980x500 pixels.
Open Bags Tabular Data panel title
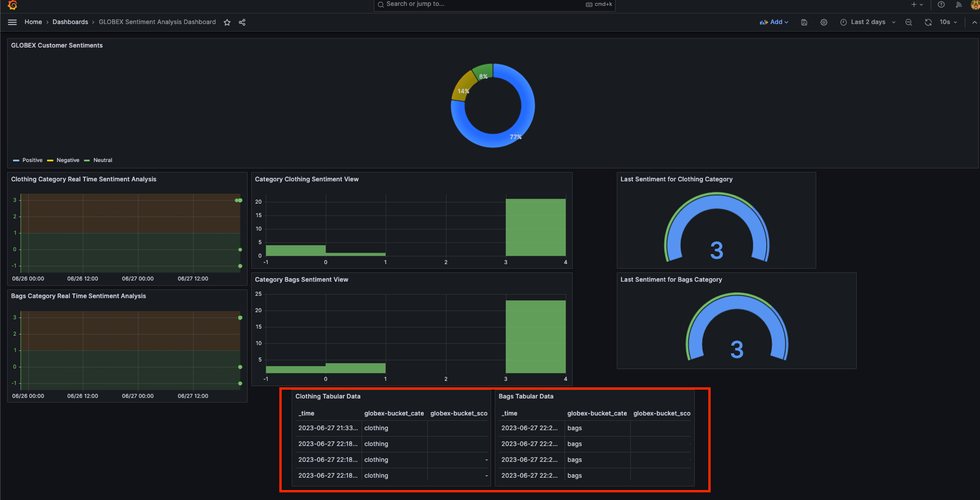(x=526, y=397)
